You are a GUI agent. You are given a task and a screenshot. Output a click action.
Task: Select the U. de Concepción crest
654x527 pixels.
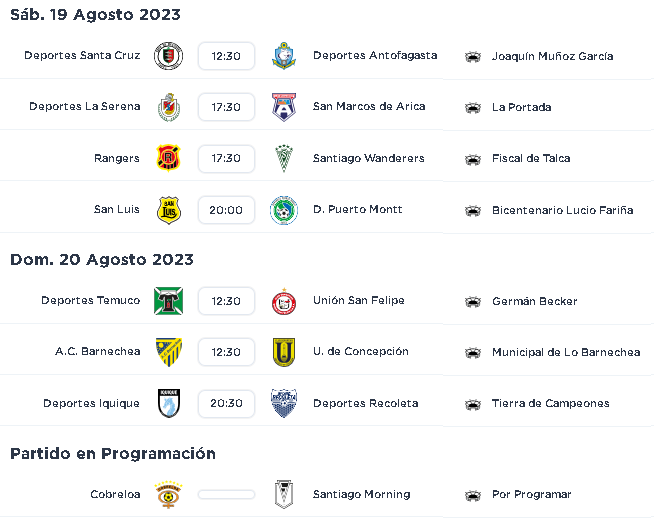click(284, 352)
